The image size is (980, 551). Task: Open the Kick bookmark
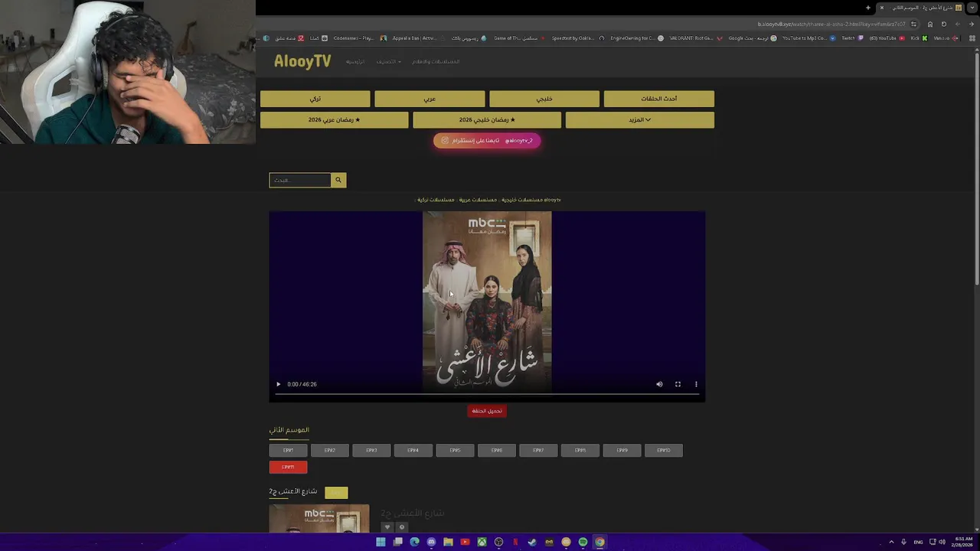[x=919, y=38]
